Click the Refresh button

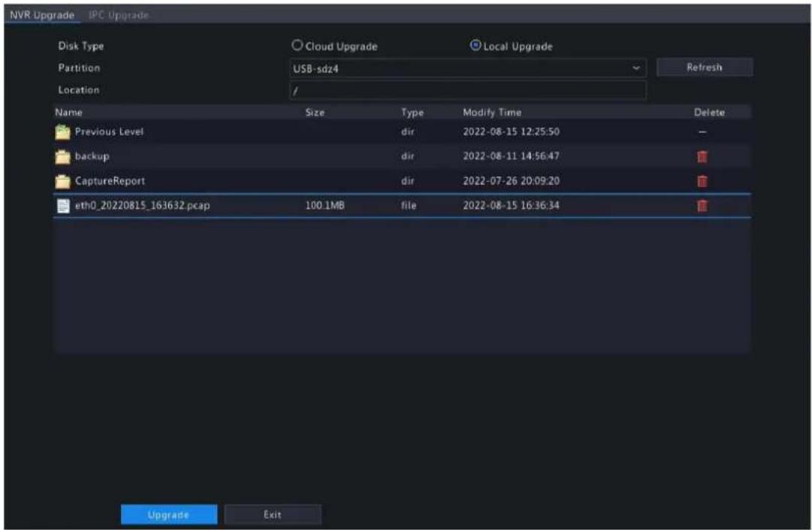(x=705, y=68)
